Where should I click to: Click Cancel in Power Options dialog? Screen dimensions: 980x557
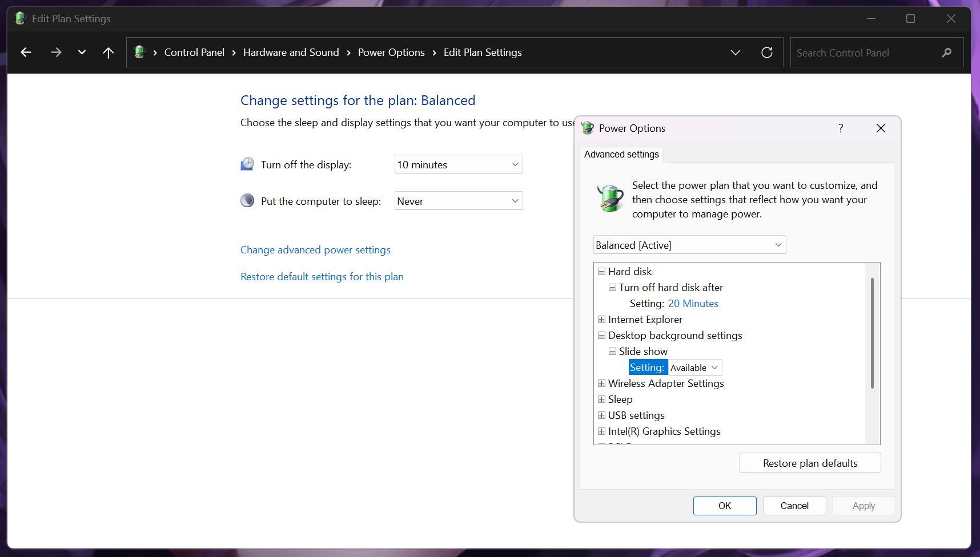pyautogui.click(x=794, y=506)
